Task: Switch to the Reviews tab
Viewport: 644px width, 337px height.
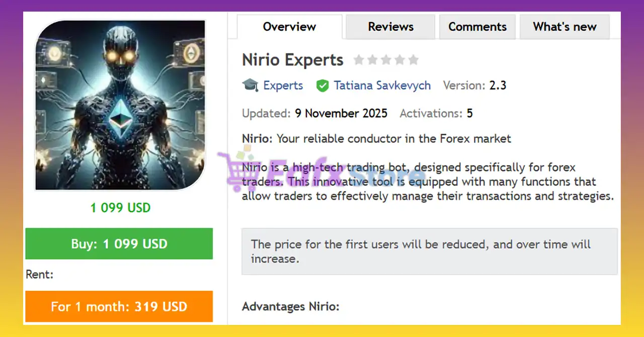Action: [390, 27]
